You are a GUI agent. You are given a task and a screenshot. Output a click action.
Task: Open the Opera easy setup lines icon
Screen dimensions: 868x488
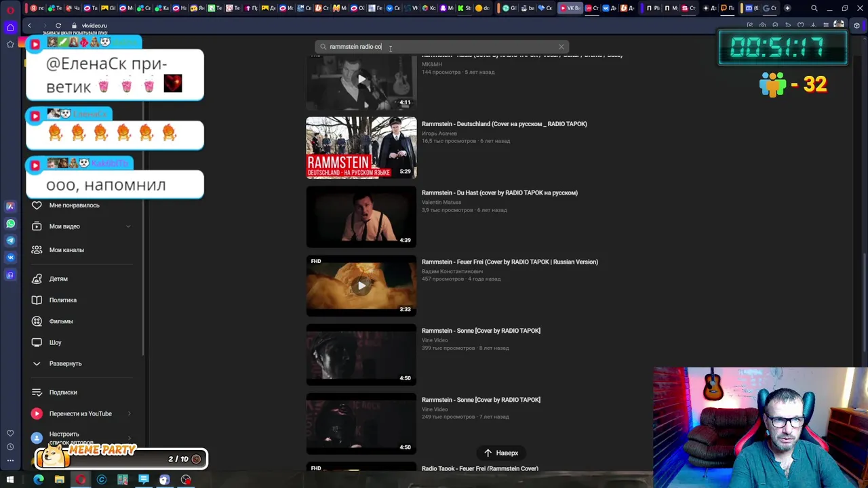(x=826, y=25)
